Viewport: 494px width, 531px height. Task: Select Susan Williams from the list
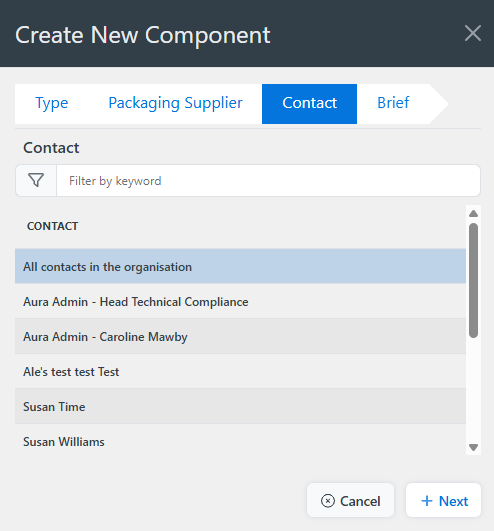[x=240, y=441]
